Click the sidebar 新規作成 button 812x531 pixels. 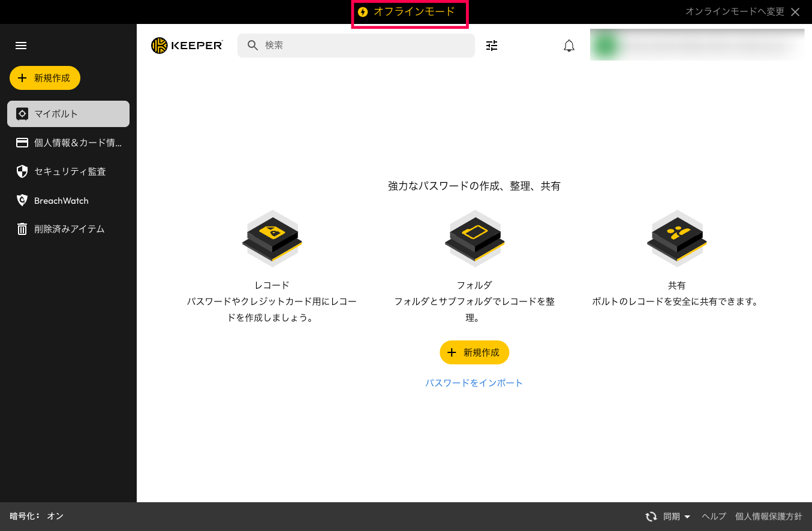click(x=45, y=78)
